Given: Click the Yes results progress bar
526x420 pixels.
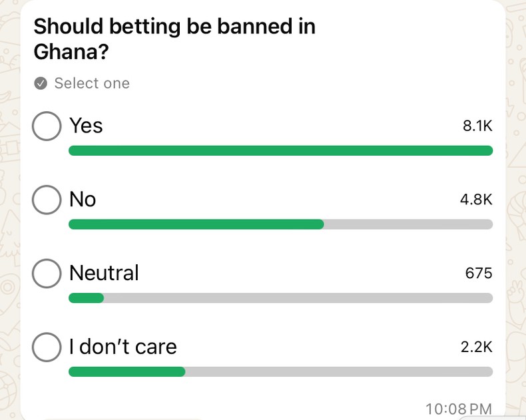Looking at the screenshot, I should pyautogui.click(x=280, y=151).
